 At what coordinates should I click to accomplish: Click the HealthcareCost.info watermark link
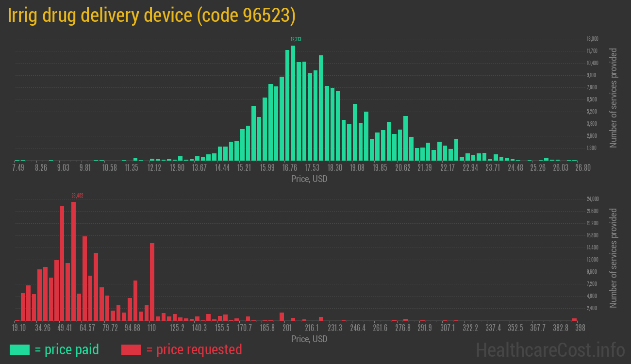550,349
